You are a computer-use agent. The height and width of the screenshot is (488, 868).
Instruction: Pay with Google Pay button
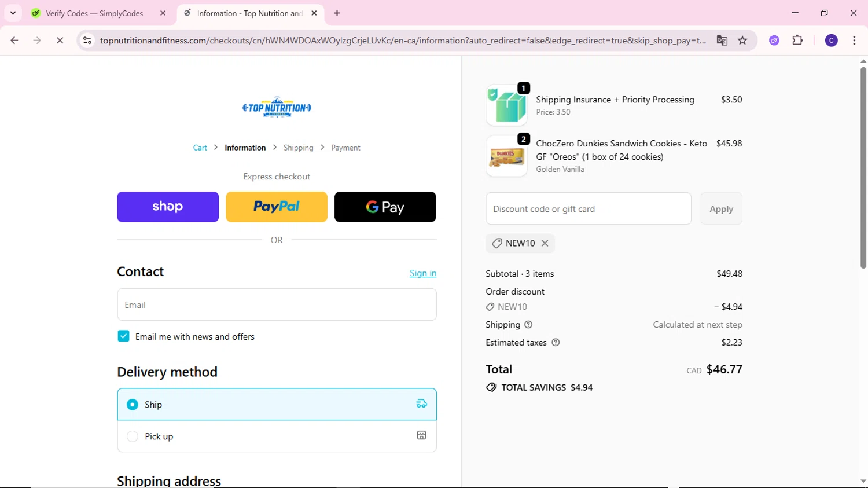click(x=385, y=207)
